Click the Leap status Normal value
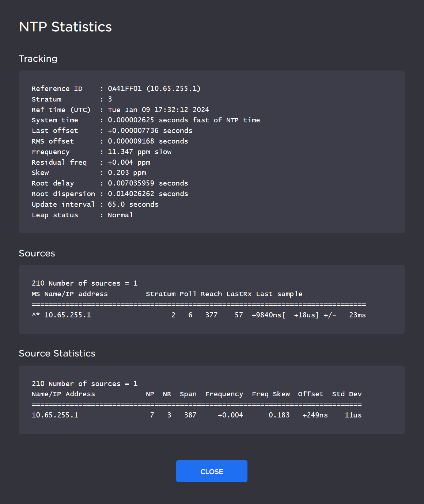Screen dimensions: 424x504 coord(120,215)
